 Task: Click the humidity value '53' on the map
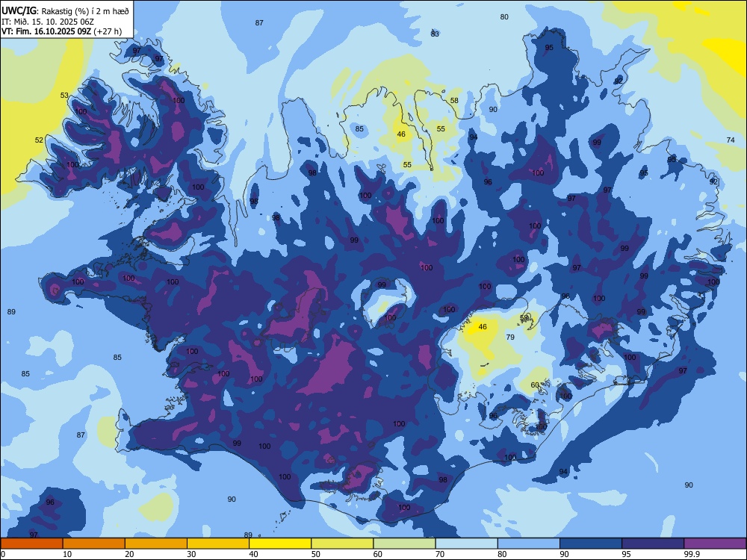(x=64, y=96)
